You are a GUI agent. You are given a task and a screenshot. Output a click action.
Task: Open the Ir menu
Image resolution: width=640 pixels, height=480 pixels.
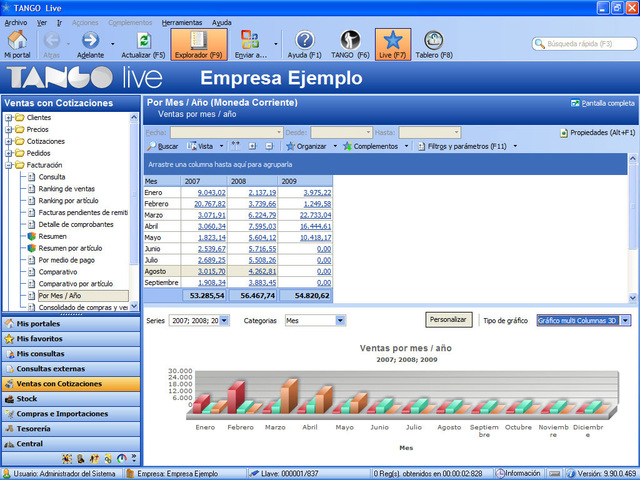click(x=60, y=23)
